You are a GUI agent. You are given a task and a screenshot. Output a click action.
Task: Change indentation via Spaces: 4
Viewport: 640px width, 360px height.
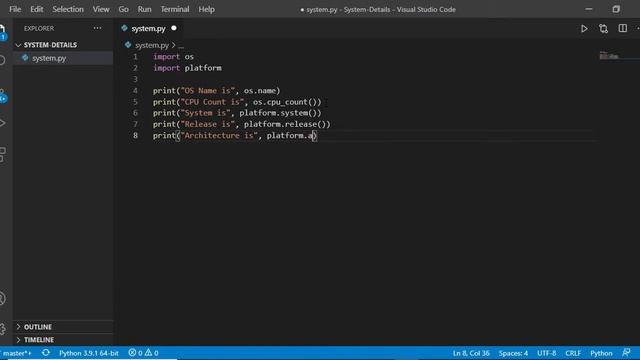(513, 353)
